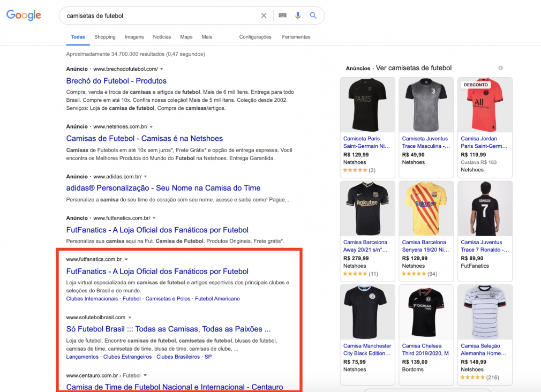Open the on-screen keyboard icon
Screen dimensions: 541x392
[x=283, y=15]
